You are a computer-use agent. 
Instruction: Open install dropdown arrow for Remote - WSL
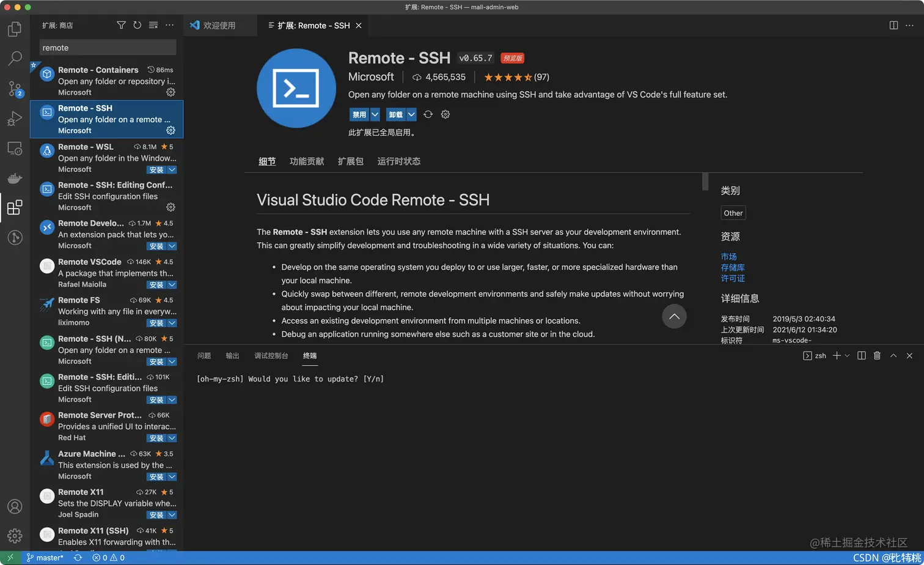[x=172, y=169]
